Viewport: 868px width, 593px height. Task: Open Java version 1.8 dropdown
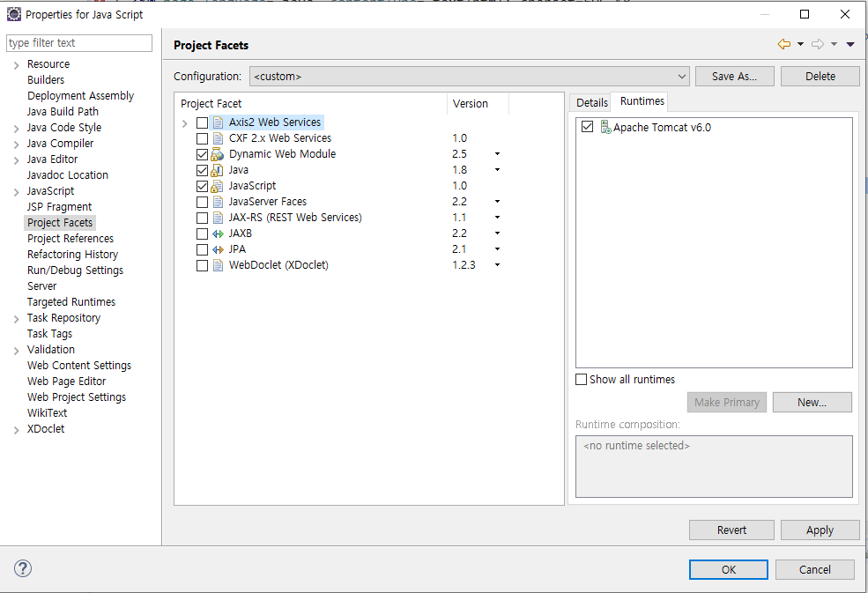497,170
